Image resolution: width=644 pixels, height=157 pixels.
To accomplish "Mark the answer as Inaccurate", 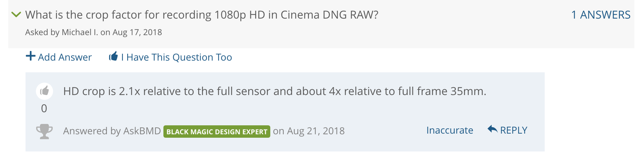I will click(x=450, y=130).
